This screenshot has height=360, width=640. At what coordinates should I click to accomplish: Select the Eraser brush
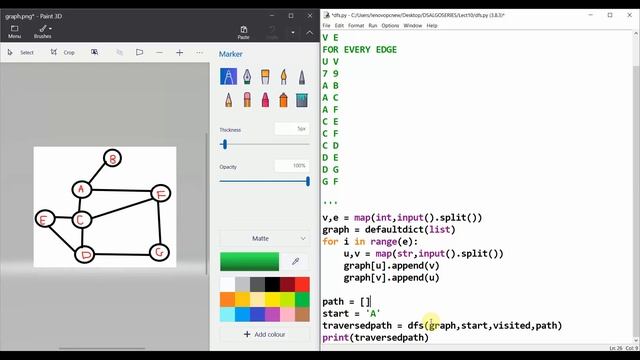(247, 100)
